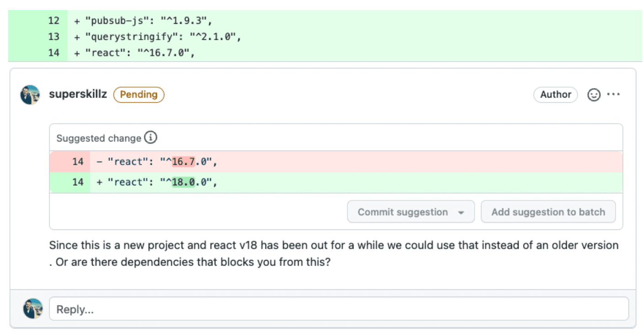
Task: Click the Author badge
Action: pos(555,94)
